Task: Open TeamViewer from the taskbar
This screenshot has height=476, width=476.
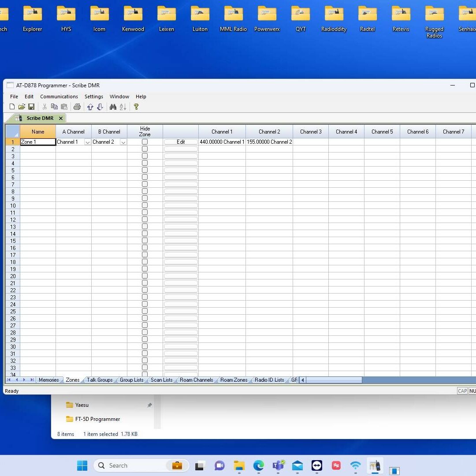Action: click(316, 465)
